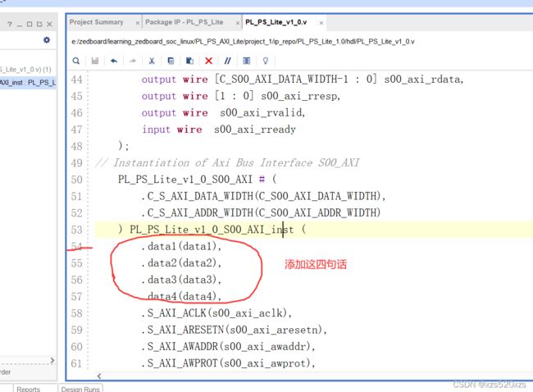Toggle column selection mode icon

point(247,61)
